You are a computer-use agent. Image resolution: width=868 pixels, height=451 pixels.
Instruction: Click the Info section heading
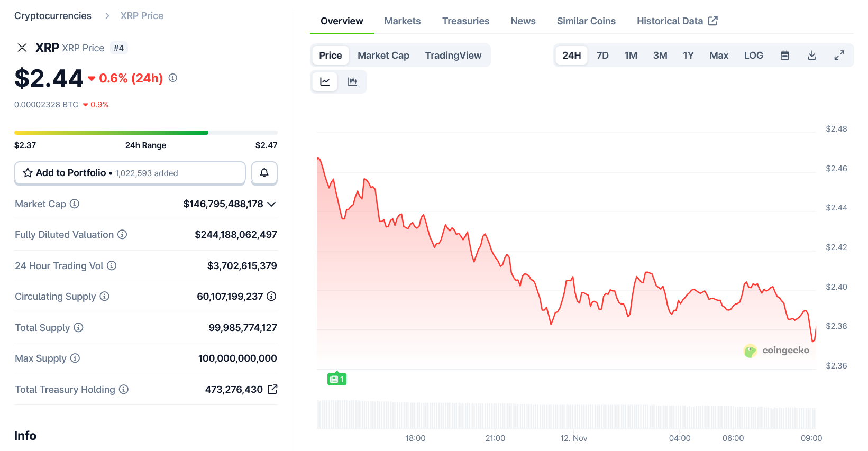25,436
